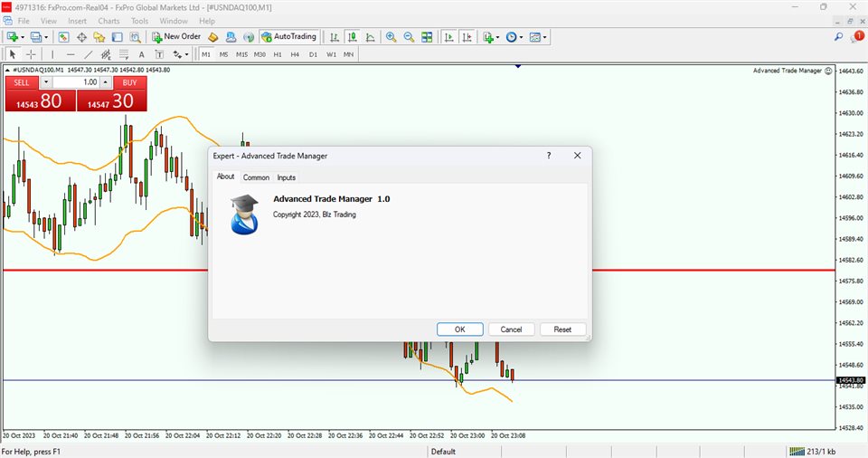The height and width of the screenshot is (458, 868).
Task: Click Cancel in the Expert dialog
Action: [511, 329]
